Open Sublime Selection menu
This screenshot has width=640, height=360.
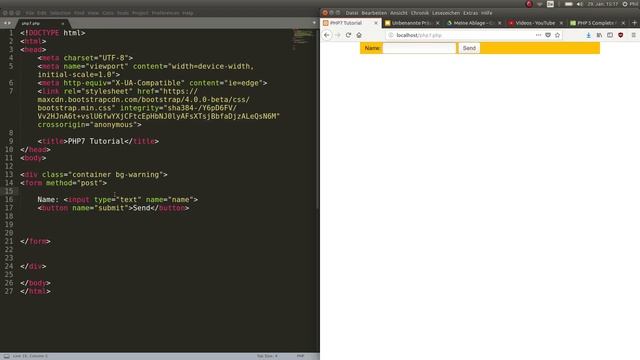[x=60, y=13]
